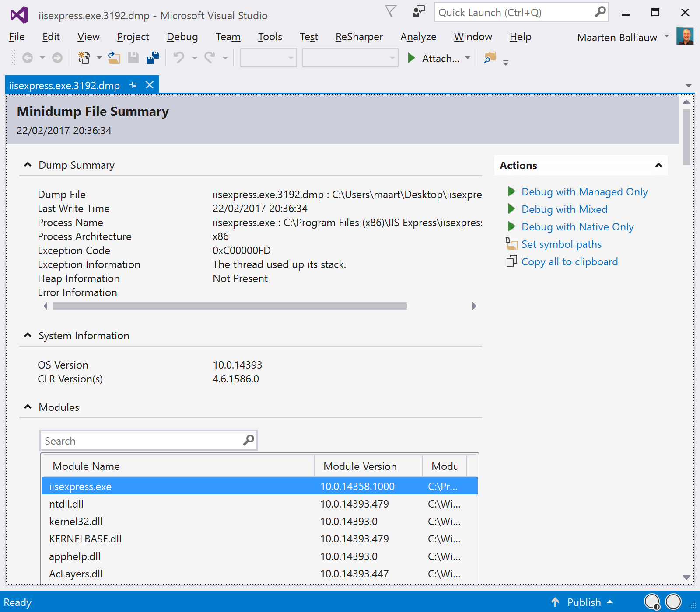Open the Debug menu
Viewport: 700px width, 612px height.
(x=182, y=37)
